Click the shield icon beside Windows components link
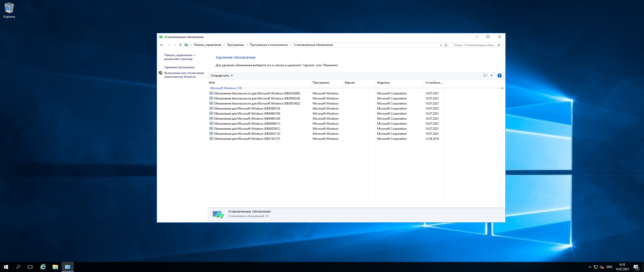Screen dimensions: 644x272 tap(160, 73)
